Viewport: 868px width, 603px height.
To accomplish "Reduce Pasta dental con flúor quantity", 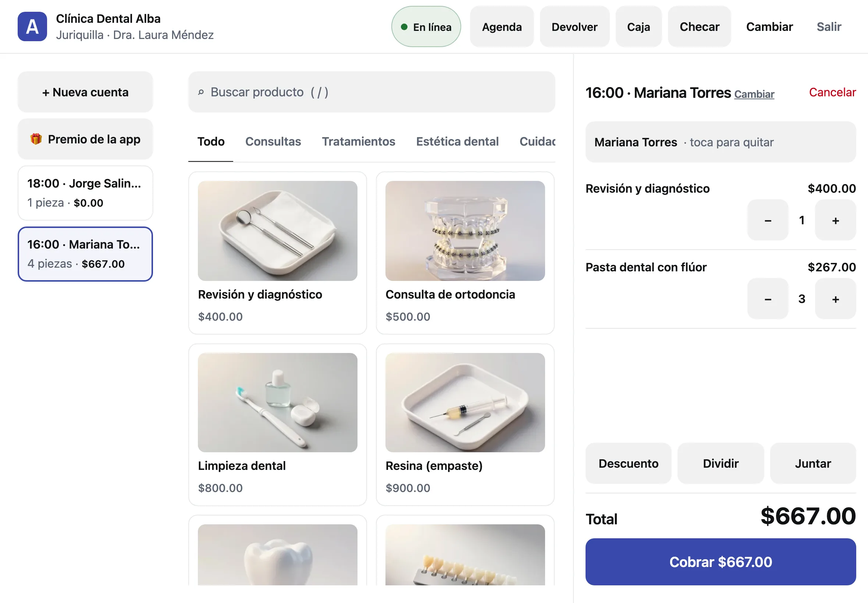I will [x=768, y=299].
